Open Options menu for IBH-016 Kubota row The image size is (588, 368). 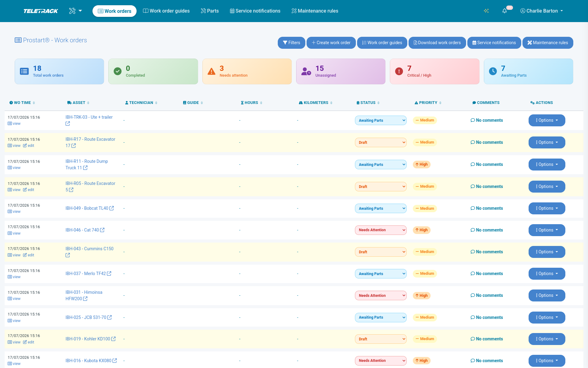click(x=547, y=361)
